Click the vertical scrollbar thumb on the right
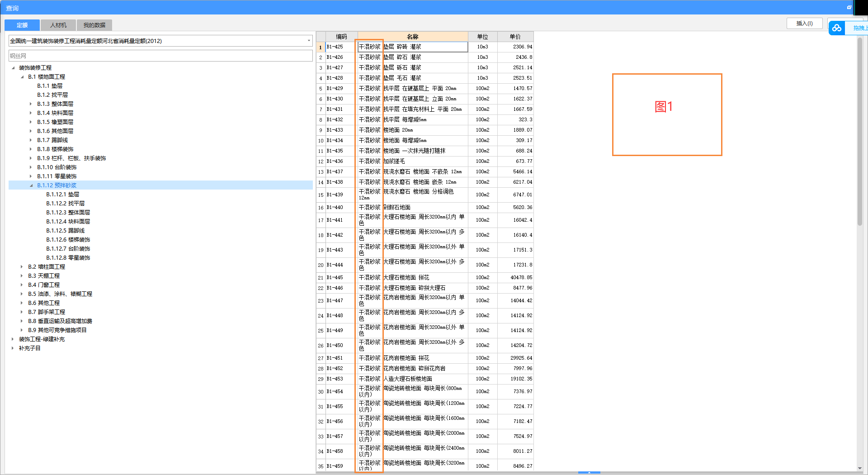Viewport: 868px width, 475px height. pyautogui.click(x=859, y=131)
